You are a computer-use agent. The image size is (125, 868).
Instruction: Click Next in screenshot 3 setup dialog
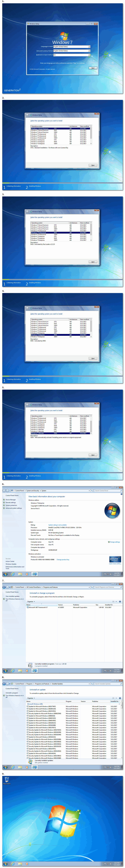pyautogui.click(x=93, y=262)
